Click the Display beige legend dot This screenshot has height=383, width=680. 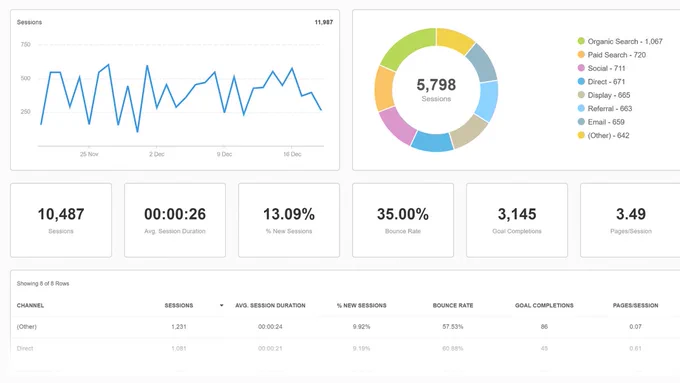click(x=581, y=95)
